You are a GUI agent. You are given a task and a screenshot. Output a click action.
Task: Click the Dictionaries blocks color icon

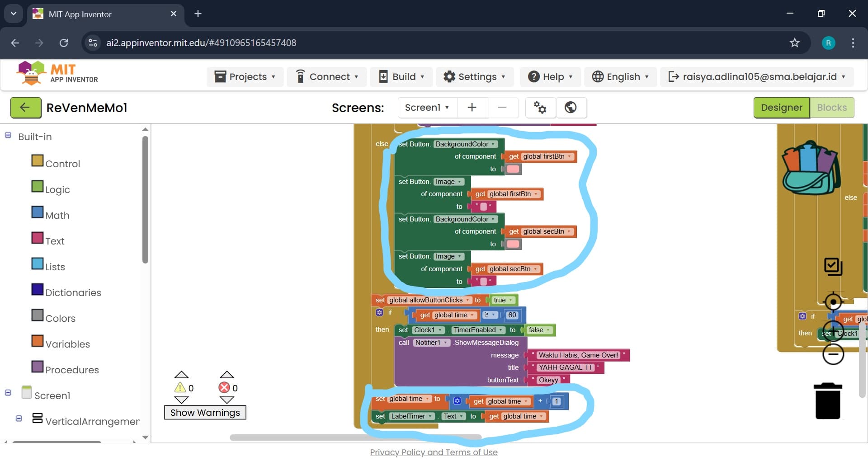[x=38, y=289]
